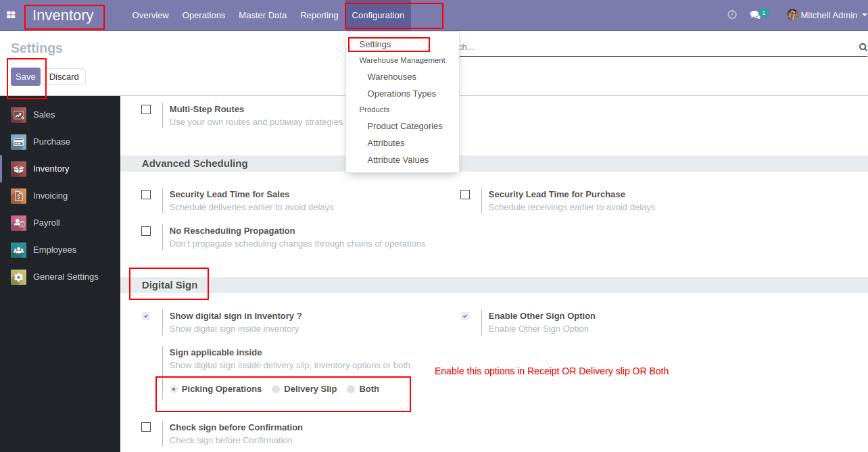The width and height of the screenshot is (868, 452).
Task: Click Mitchell Admin avatar picture
Action: (792, 14)
